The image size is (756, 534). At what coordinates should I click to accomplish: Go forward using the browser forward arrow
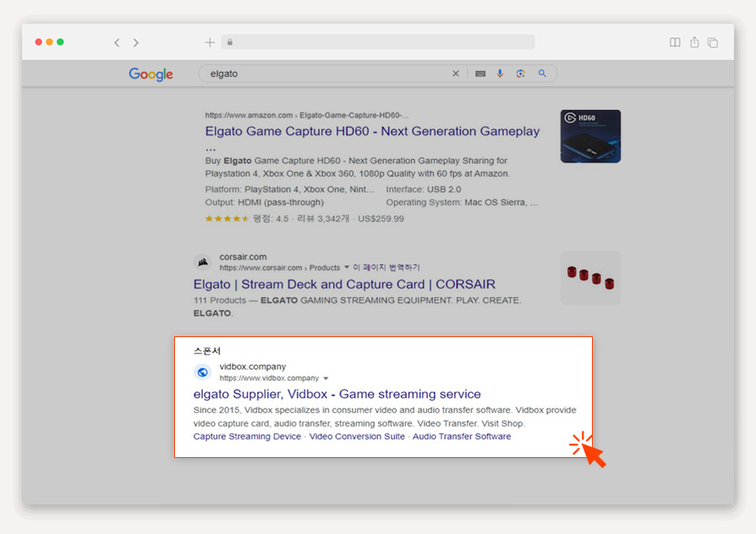coord(136,42)
